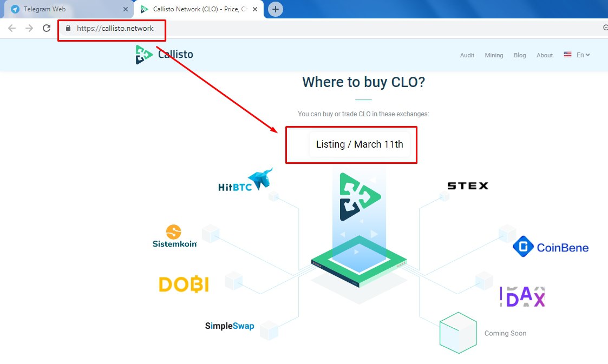
Task: Open a new browser tab
Action: coord(276,9)
